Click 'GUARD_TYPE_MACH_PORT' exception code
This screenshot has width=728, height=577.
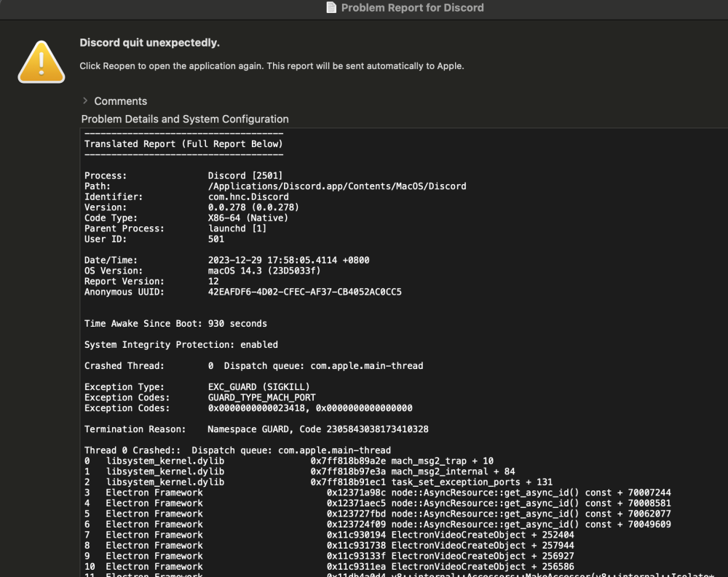pos(261,397)
